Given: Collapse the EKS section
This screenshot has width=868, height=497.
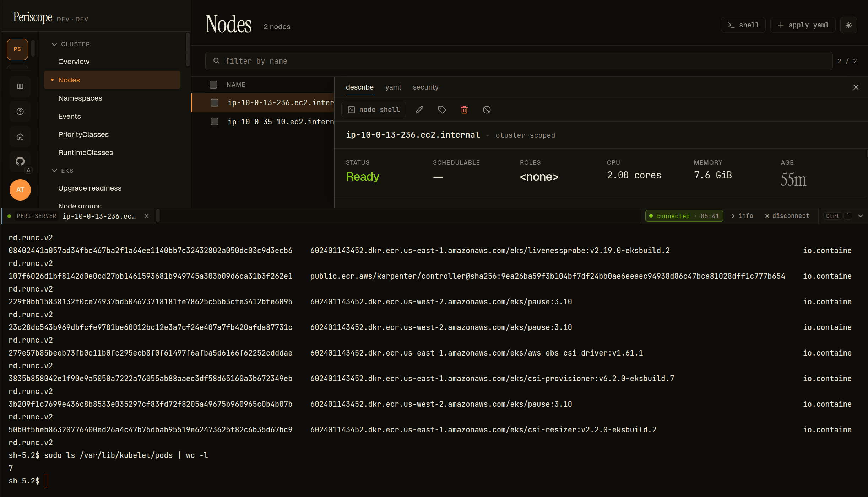Looking at the screenshot, I should pyautogui.click(x=63, y=171).
